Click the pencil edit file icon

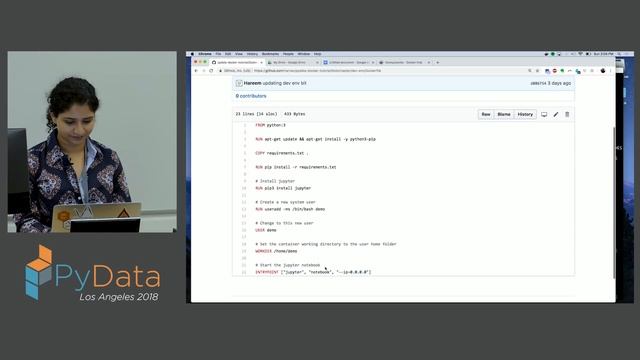pos(556,114)
